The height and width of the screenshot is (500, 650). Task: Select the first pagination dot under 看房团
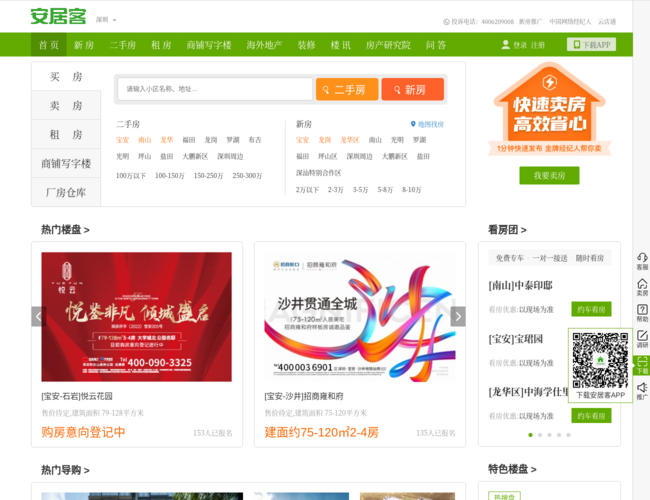point(530,435)
